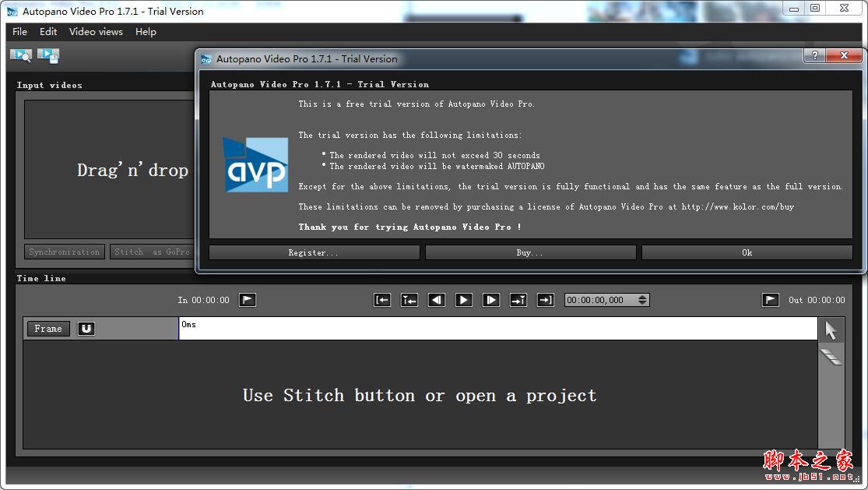Viewport: 868px width, 490px height.
Task: Set the In point flag marker
Action: [248, 300]
